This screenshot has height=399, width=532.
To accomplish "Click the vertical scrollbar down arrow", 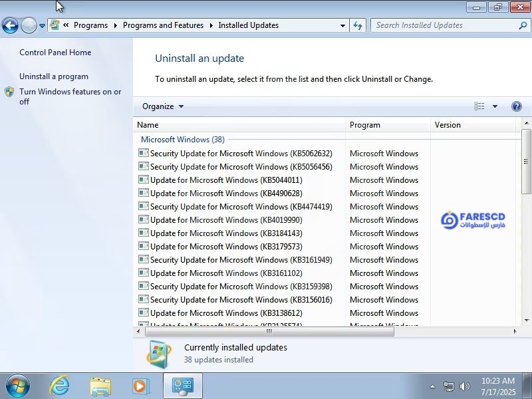I will pos(527,320).
